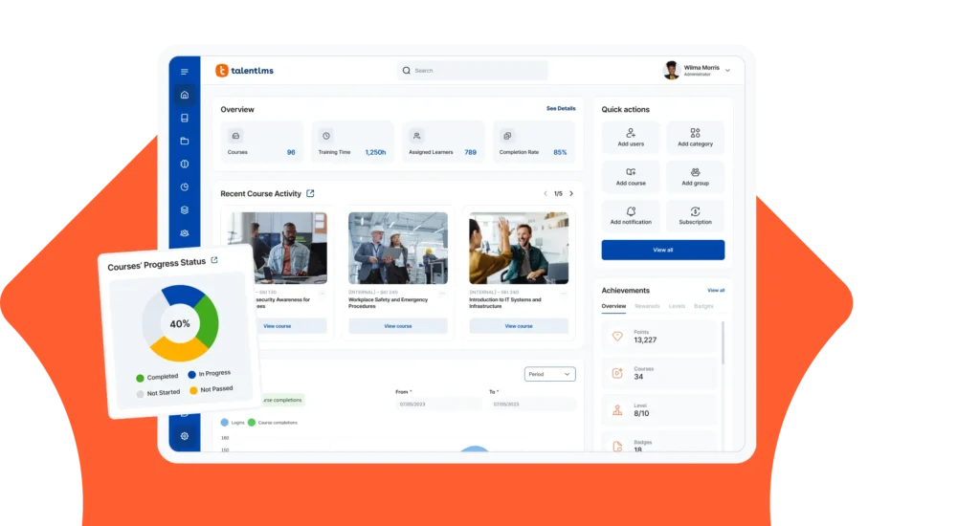Click the Courses icon in Achievements
The image size is (980, 526).
pyautogui.click(x=617, y=373)
